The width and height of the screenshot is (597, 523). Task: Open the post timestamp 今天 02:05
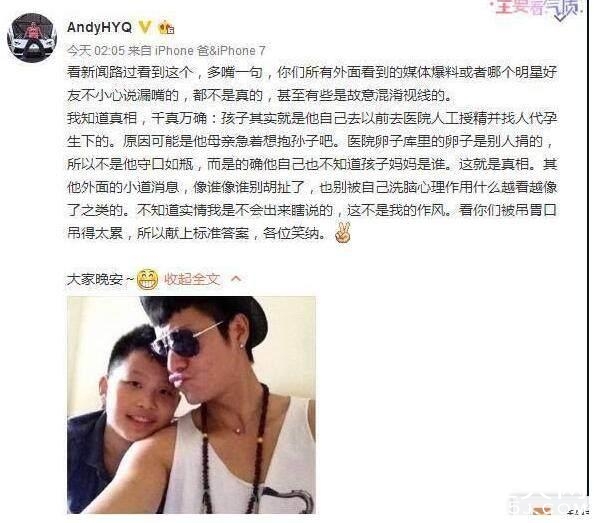[96, 51]
